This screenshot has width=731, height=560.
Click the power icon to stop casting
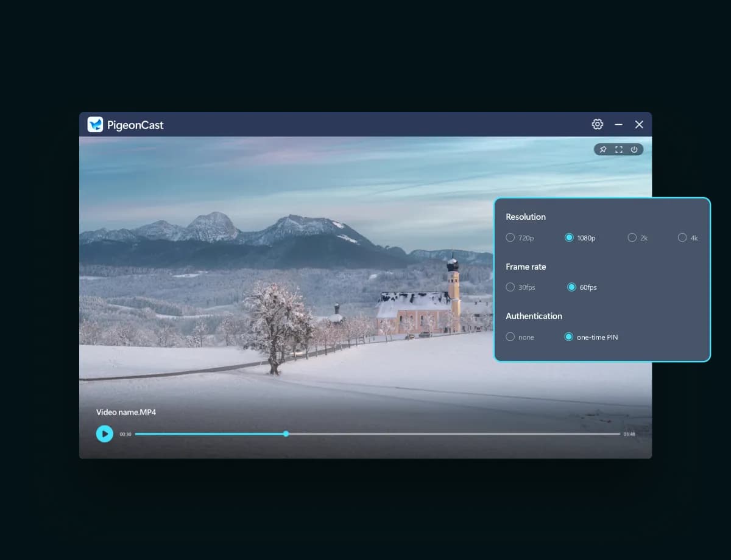coord(634,150)
